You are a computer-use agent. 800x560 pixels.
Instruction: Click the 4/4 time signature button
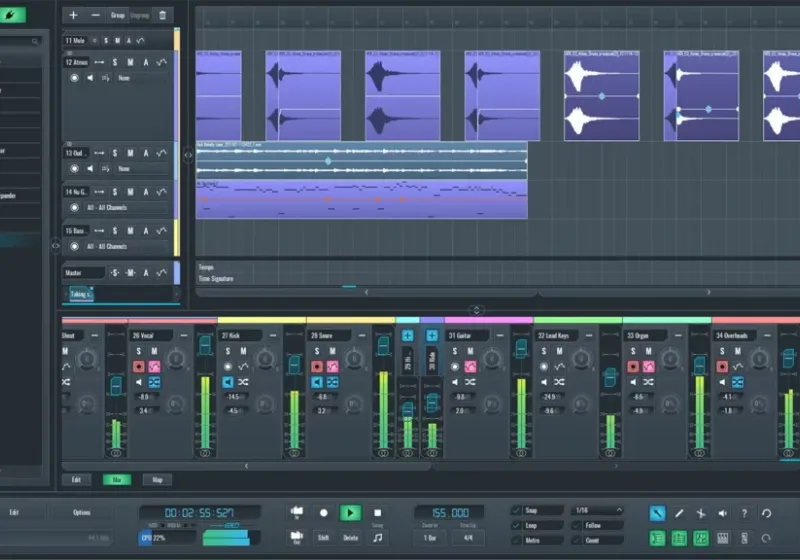[x=468, y=538]
